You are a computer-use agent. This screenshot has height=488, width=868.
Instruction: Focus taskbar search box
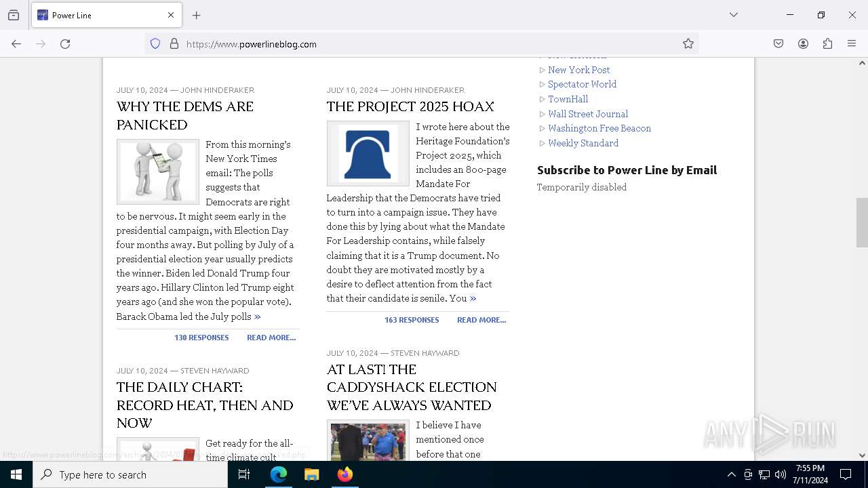130,474
